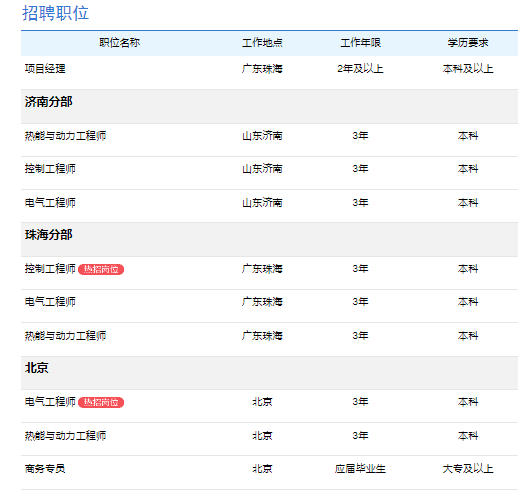Open 电气工程师 hot job in 北京
Viewport: 518px width, 498px height.
tap(50, 402)
